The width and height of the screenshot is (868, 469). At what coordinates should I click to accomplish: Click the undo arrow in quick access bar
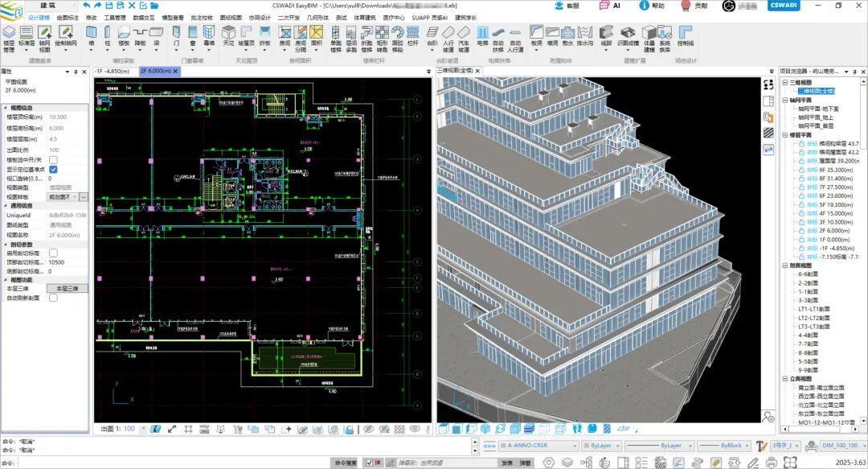(86, 5)
